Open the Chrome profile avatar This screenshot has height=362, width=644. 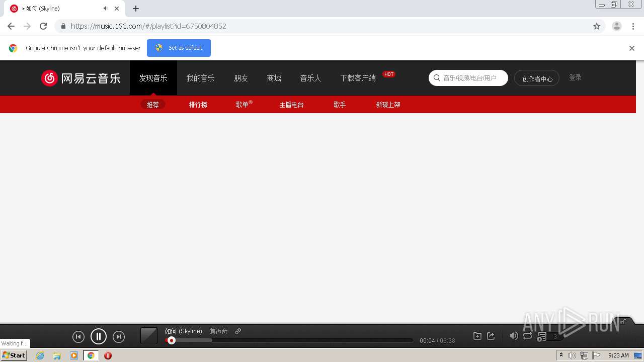click(x=617, y=26)
